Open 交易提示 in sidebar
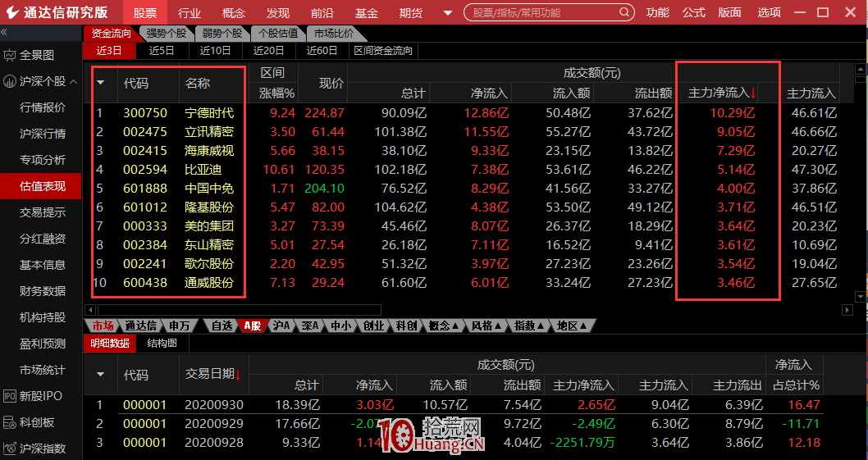 (x=43, y=212)
